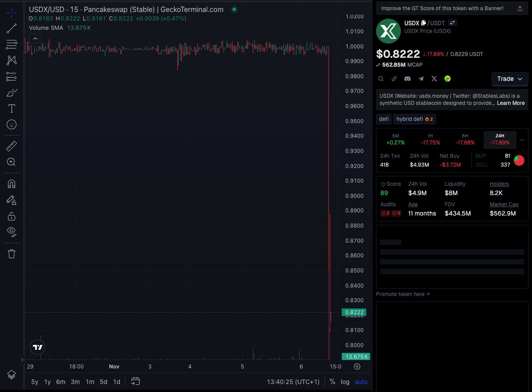Select the trend line drawing tool
The image size is (532, 392).
pos(12,28)
